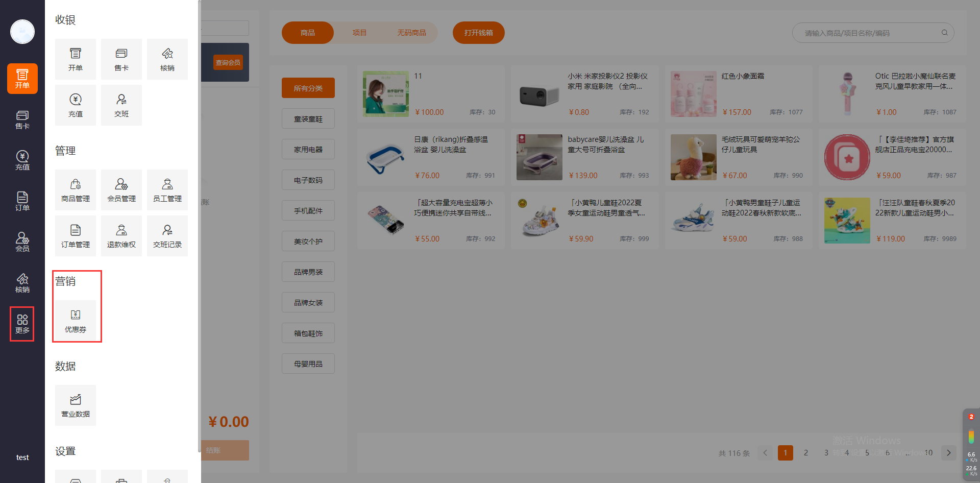Select 母婴用品 category
Viewport: 980px width, 483px height.
pyautogui.click(x=308, y=364)
